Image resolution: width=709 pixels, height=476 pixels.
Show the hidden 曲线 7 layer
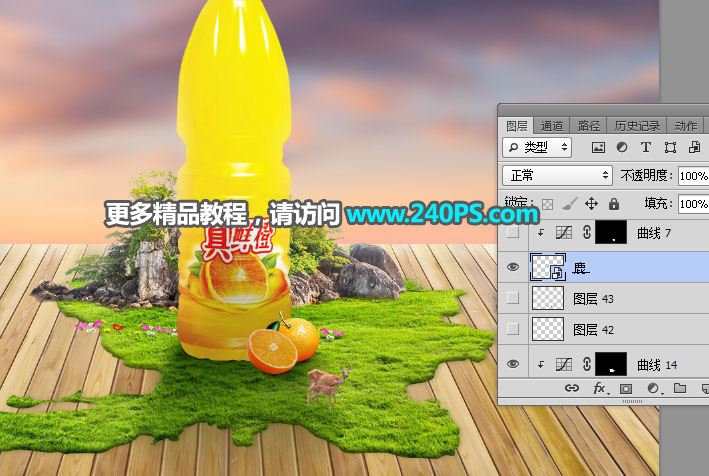(x=513, y=233)
